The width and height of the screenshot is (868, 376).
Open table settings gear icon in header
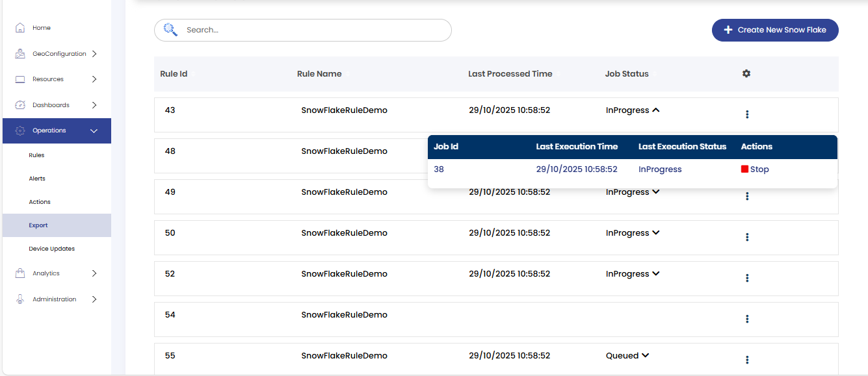click(746, 73)
